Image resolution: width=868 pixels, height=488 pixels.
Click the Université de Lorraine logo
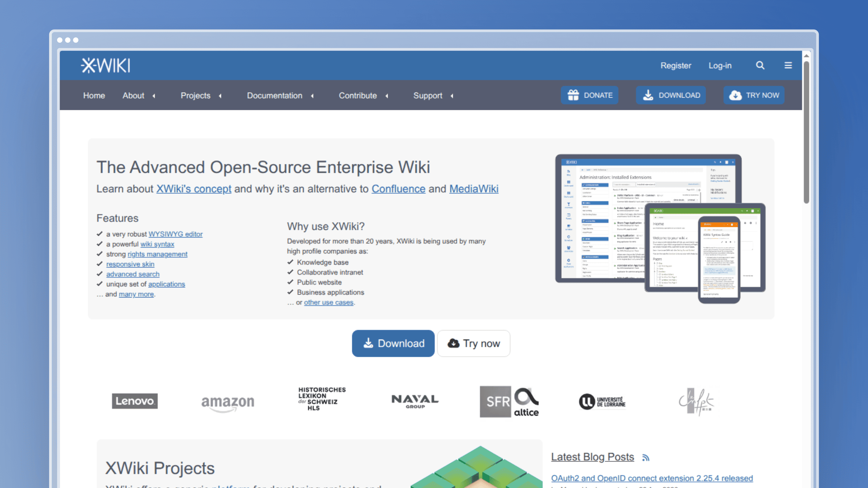pos(602,402)
